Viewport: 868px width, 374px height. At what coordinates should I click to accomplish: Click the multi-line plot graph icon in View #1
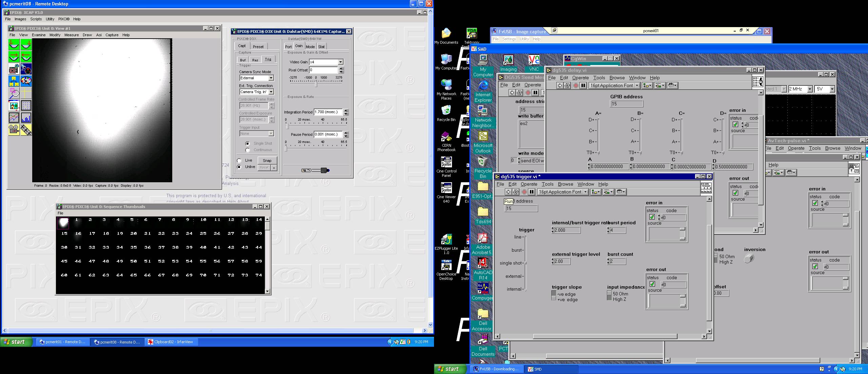14,118
